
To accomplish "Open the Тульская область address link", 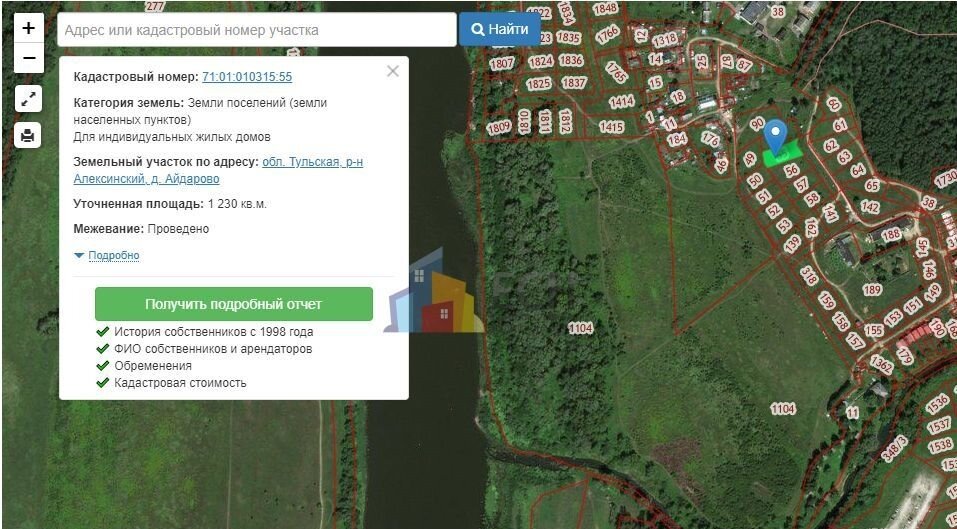I will coord(312,162).
